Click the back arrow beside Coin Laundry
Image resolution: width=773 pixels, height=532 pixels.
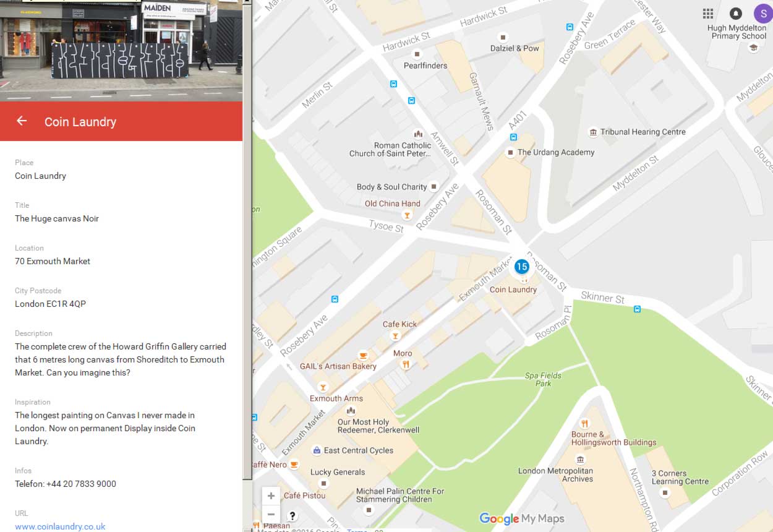pyautogui.click(x=22, y=121)
